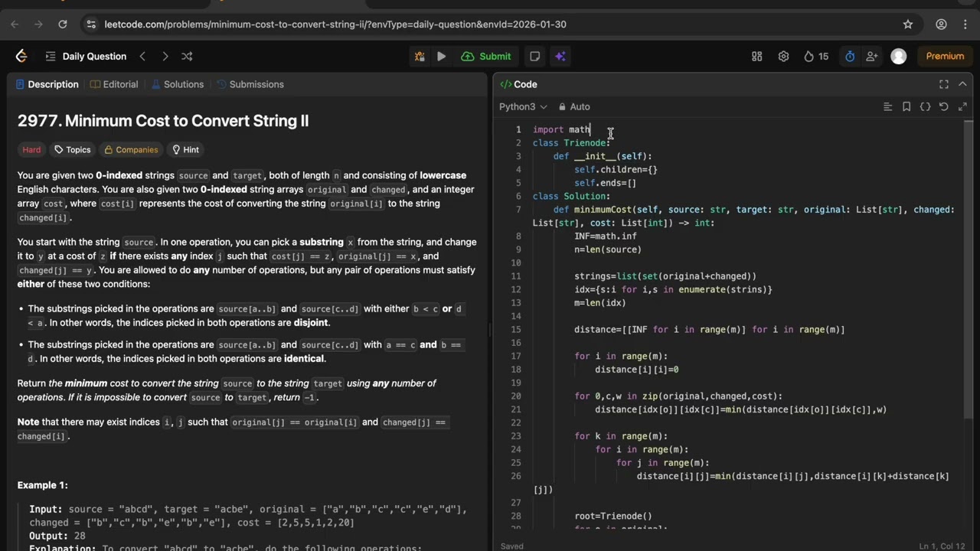Switch to the Solutions tab
The image size is (980, 551).
(x=178, y=84)
